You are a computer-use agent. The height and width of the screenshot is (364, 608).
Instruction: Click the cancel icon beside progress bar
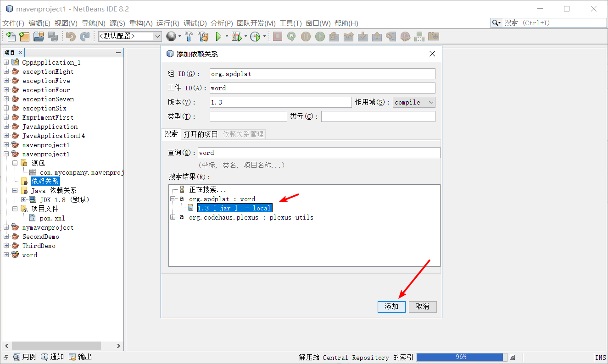click(513, 357)
